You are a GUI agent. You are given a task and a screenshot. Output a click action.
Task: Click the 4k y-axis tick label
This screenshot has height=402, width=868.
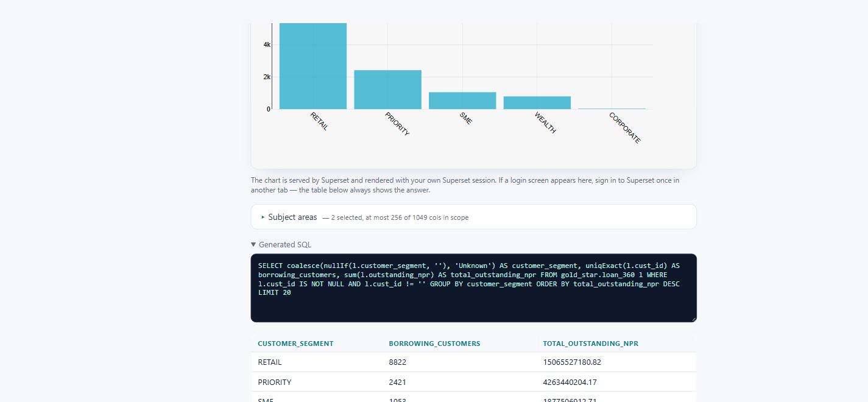[267, 45]
